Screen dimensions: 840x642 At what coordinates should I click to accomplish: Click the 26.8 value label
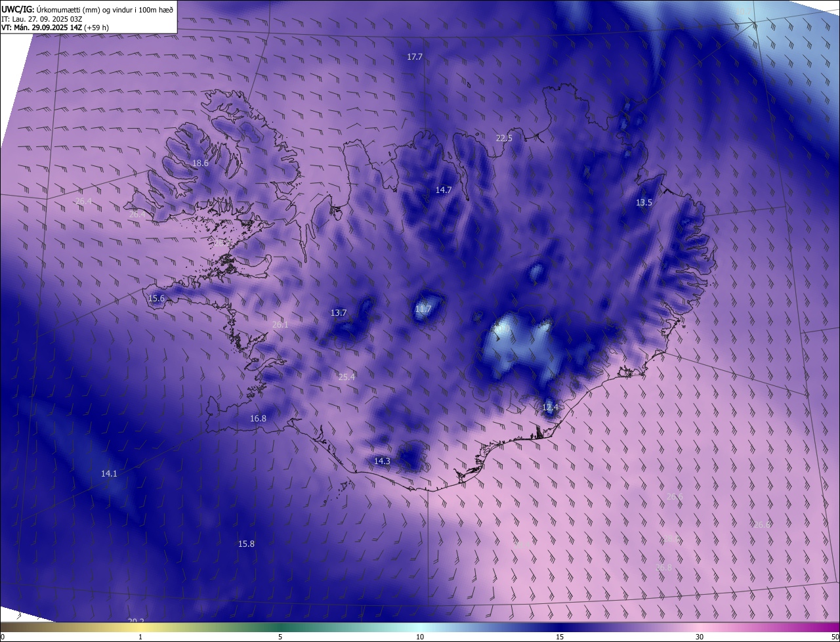point(664,568)
